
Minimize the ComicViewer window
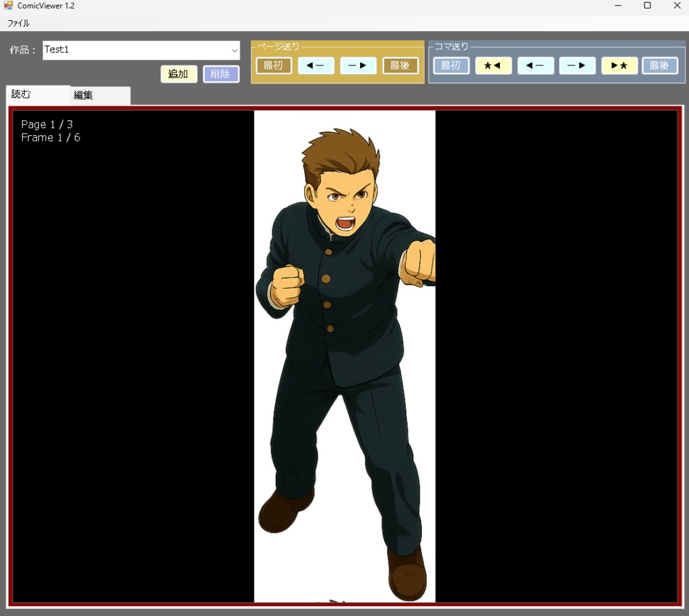point(618,5)
